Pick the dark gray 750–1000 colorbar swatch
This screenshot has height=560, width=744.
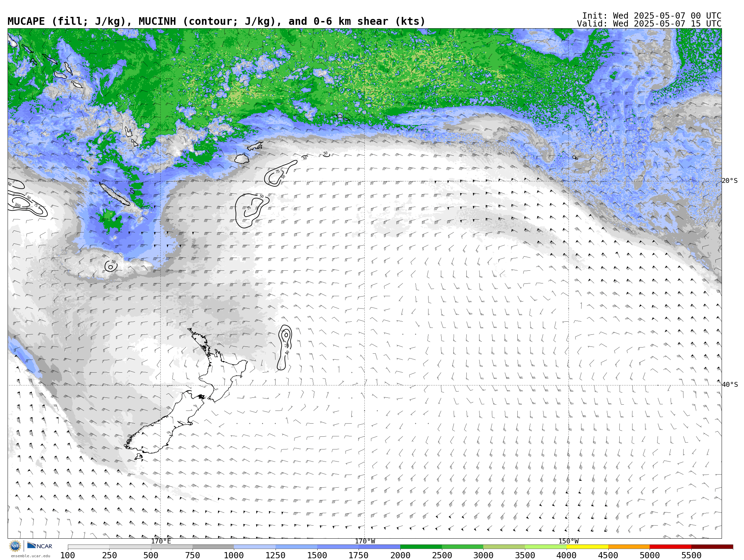pyautogui.click(x=213, y=547)
